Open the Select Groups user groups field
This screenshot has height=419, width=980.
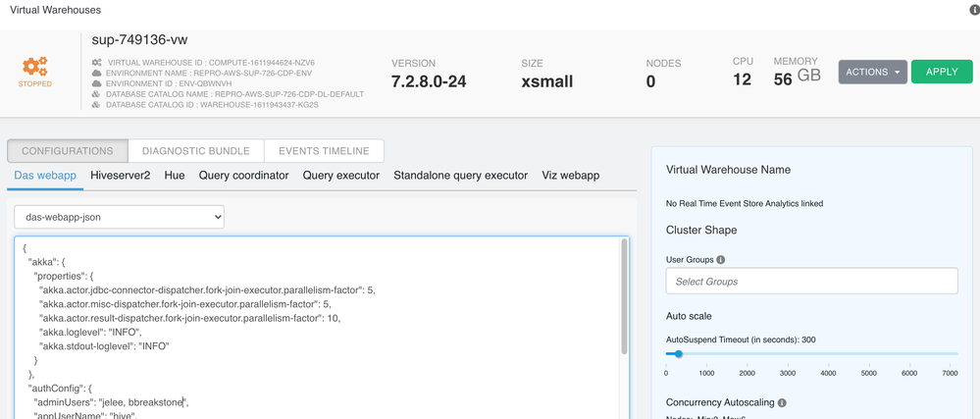(811, 282)
